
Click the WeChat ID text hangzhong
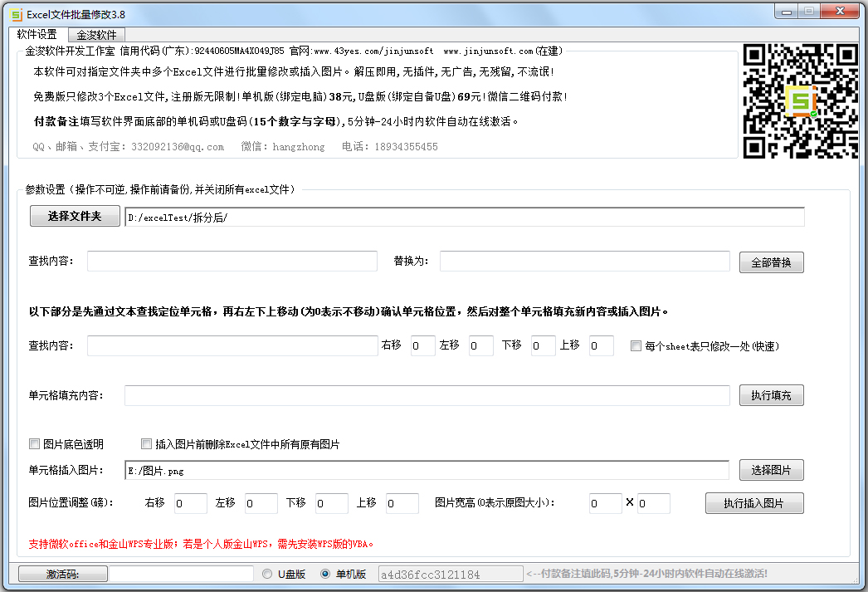tap(299, 147)
